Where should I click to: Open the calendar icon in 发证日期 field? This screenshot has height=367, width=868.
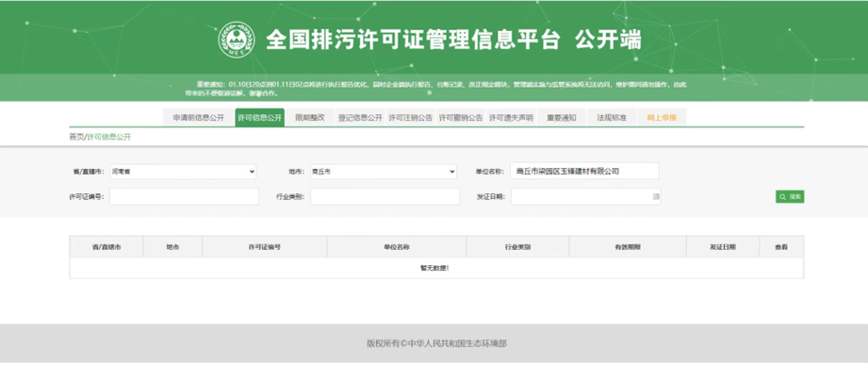tap(656, 196)
